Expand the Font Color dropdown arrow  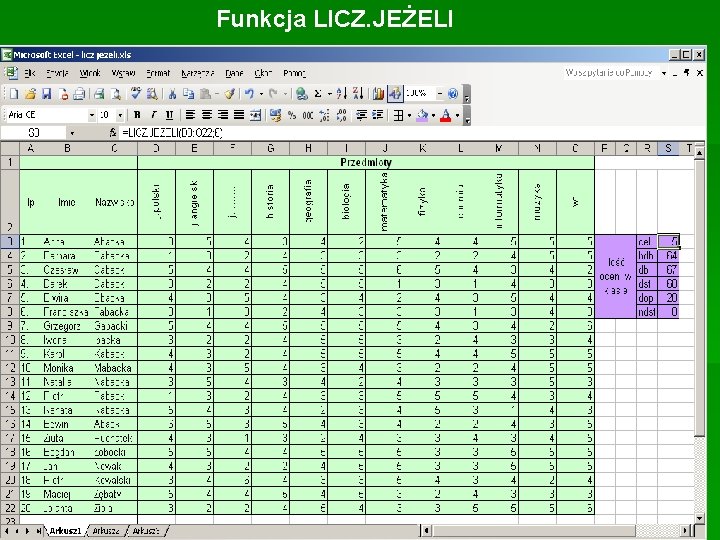click(x=457, y=115)
